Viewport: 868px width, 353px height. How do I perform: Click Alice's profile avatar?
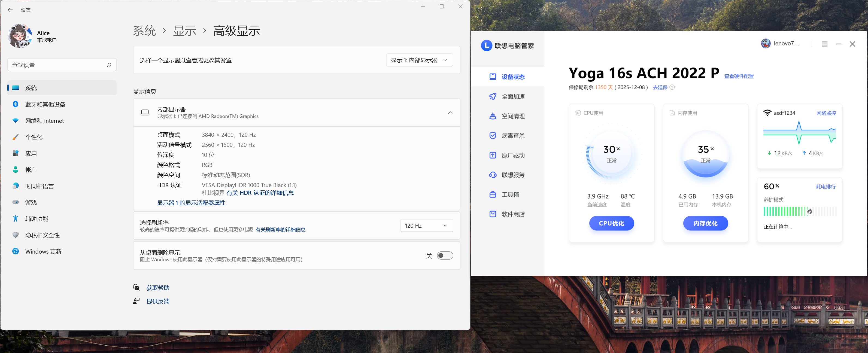20,36
